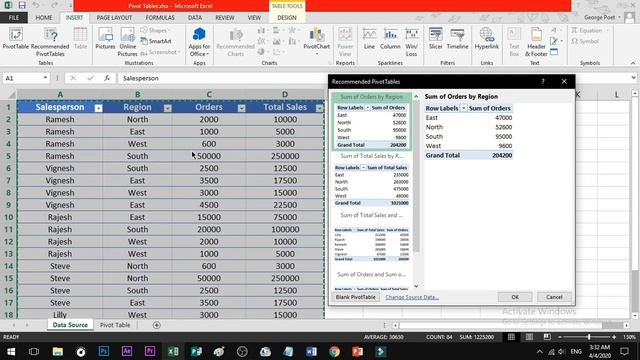
Task: Insert Pictures from the Illustrations group
Action: [105, 39]
